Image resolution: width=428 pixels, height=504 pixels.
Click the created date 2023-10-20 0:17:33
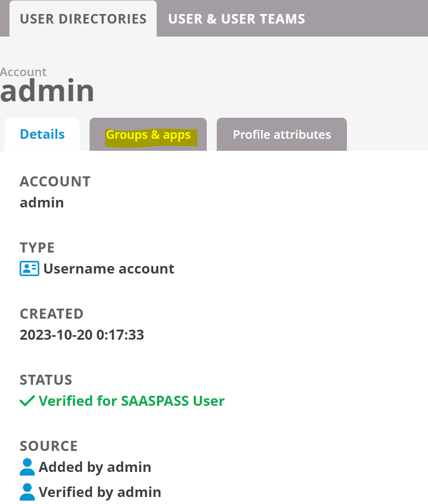[82, 335]
